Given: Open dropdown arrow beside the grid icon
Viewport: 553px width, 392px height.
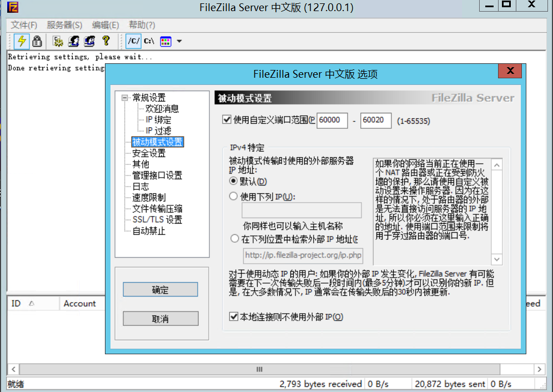Looking at the screenshot, I should point(179,41).
